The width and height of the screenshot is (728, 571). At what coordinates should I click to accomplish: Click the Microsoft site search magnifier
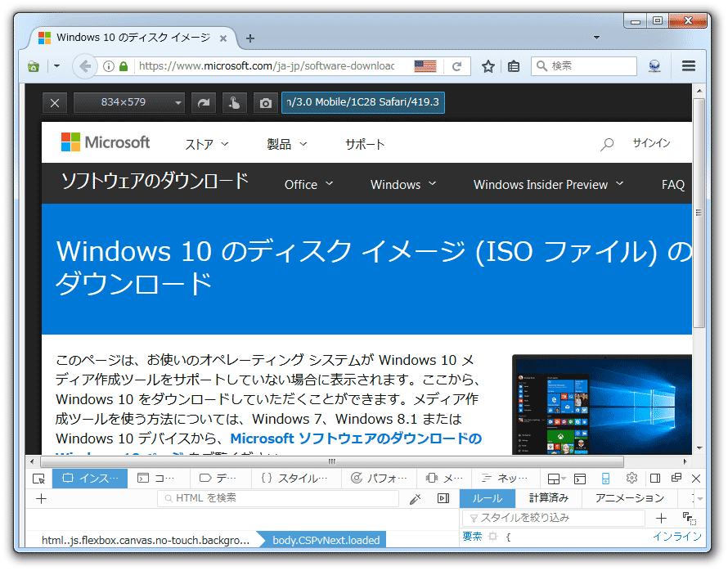pyautogui.click(x=607, y=144)
